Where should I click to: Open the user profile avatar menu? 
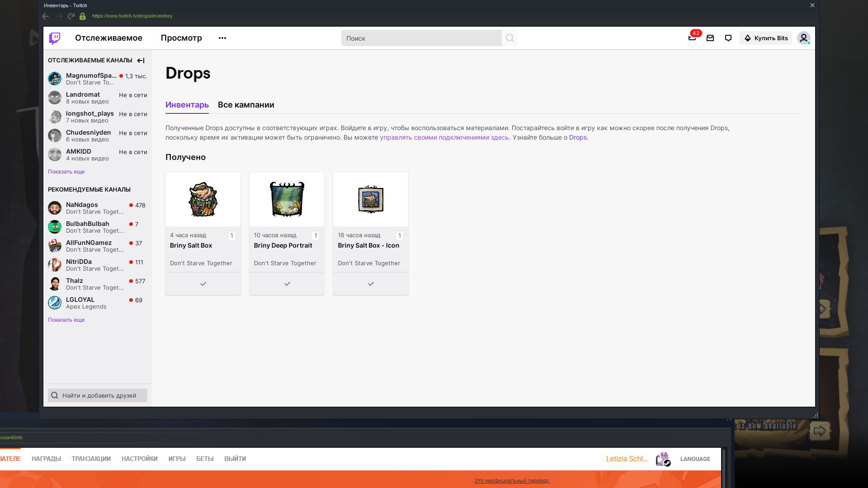[x=803, y=38]
